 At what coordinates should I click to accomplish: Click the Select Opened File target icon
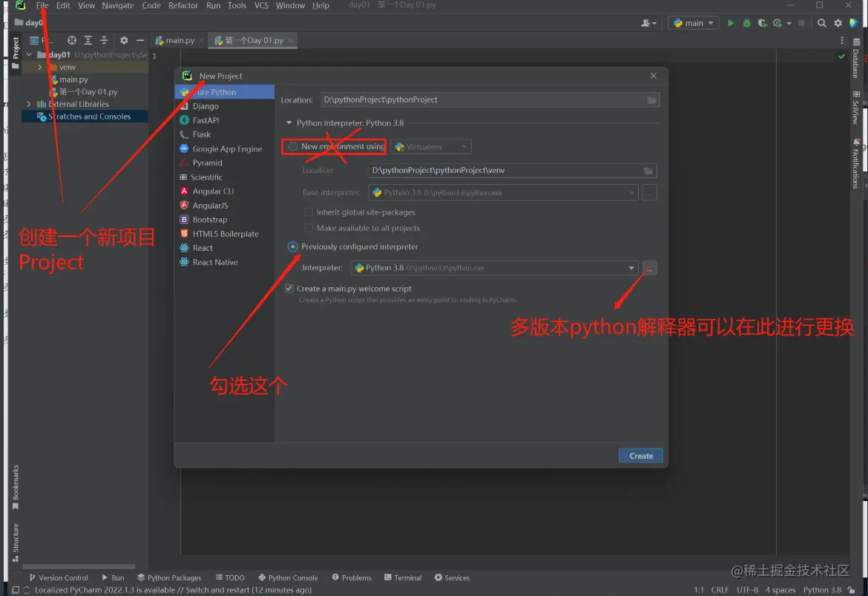(71, 40)
